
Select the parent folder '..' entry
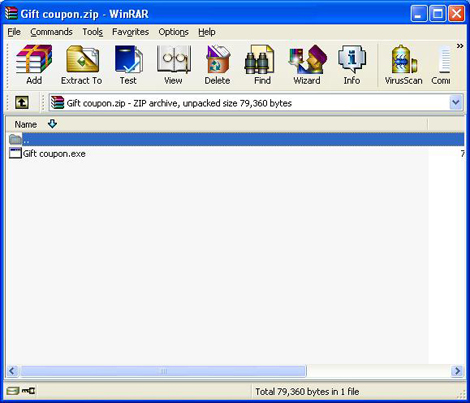tap(236, 139)
